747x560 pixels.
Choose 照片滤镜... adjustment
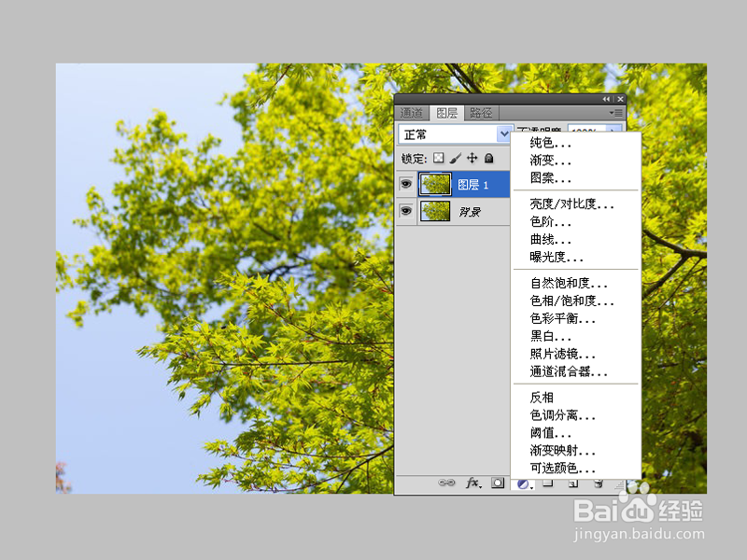tap(563, 354)
